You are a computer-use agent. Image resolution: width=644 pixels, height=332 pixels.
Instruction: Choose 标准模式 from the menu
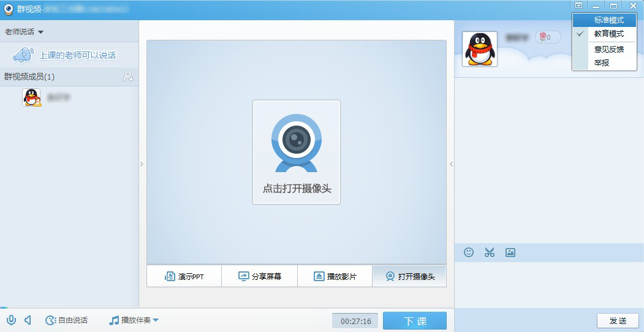pos(608,20)
